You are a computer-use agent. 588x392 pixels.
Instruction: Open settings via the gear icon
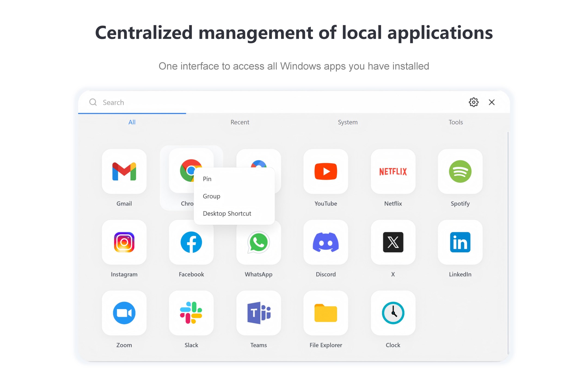point(473,102)
